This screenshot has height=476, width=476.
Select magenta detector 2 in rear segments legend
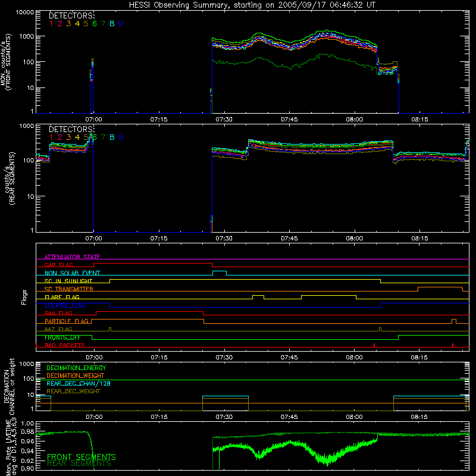tap(60, 137)
